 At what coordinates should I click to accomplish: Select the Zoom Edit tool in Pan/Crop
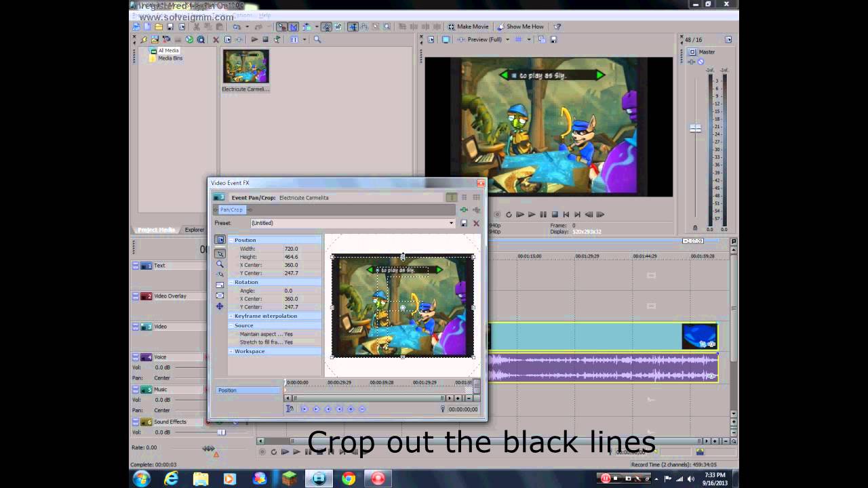click(x=220, y=264)
